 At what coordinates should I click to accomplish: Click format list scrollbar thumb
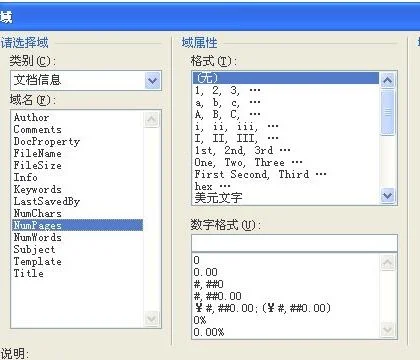pyautogui.click(x=388, y=112)
